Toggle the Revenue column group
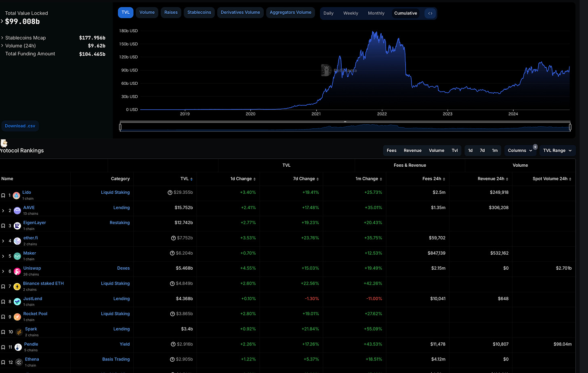 click(x=412, y=151)
